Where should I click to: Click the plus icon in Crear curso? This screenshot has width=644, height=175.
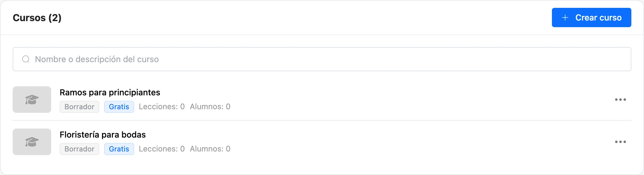[565, 17]
